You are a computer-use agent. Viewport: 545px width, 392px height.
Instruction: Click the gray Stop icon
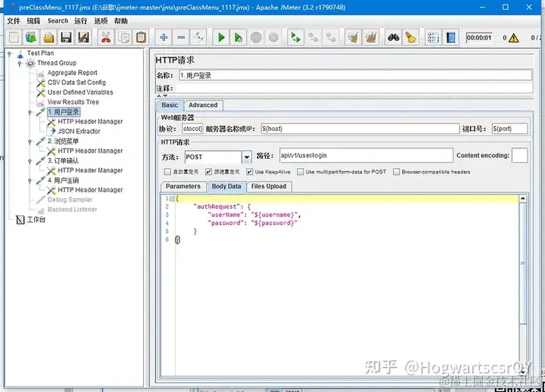click(x=256, y=37)
